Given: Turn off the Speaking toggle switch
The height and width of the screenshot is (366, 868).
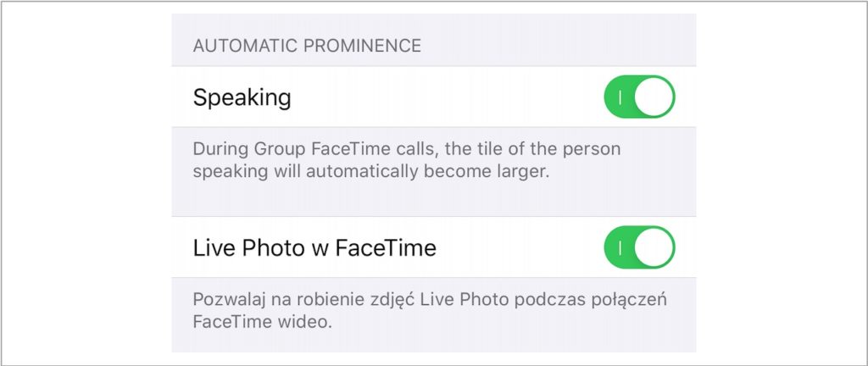Looking at the screenshot, I should coord(639,97).
